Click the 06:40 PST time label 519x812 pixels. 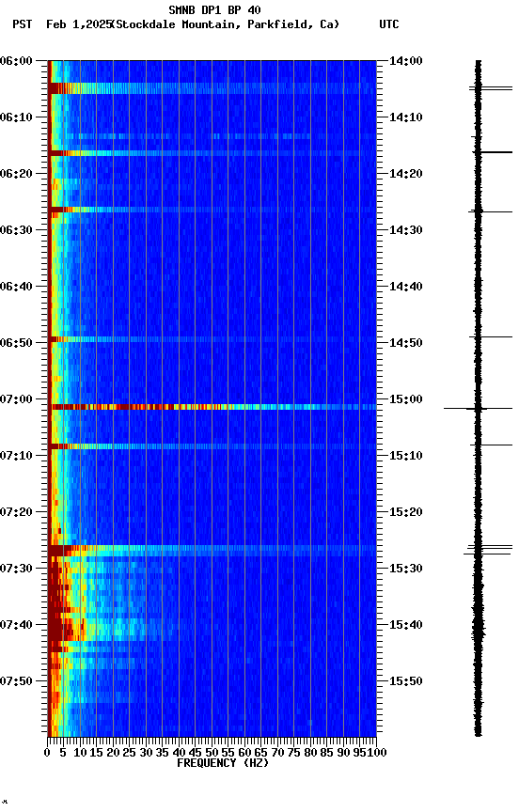pyautogui.click(x=16, y=287)
